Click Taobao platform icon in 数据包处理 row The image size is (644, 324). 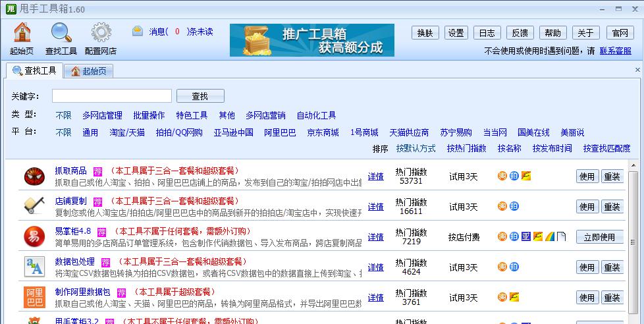[502, 267]
